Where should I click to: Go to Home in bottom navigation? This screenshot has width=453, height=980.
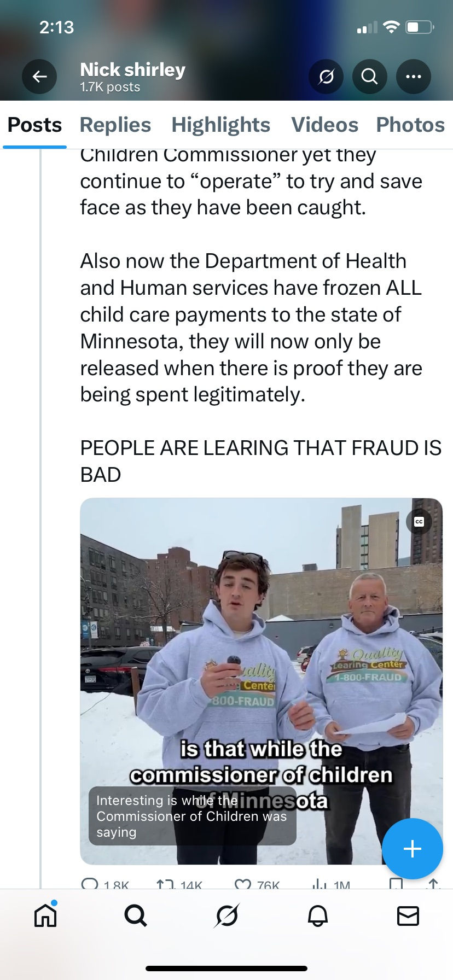(x=45, y=915)
